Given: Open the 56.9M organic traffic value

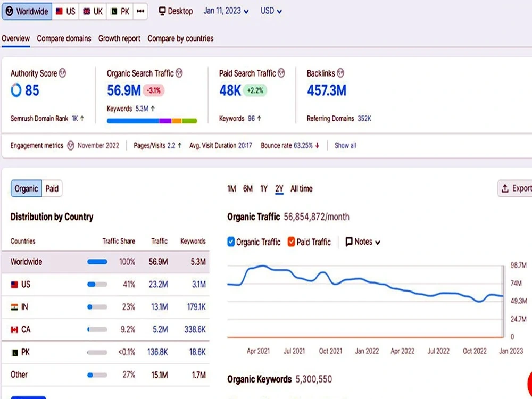Looking at the screenshot, I should tap(123, 90).
